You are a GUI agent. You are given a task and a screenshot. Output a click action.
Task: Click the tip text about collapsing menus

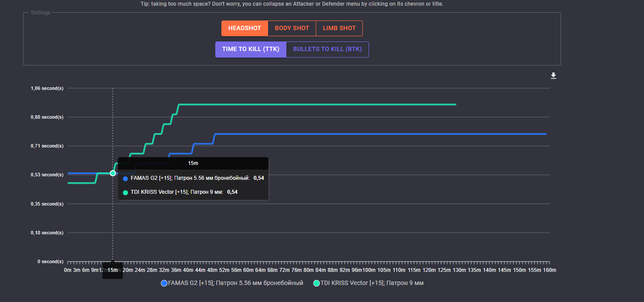click(x=293, y=4)
